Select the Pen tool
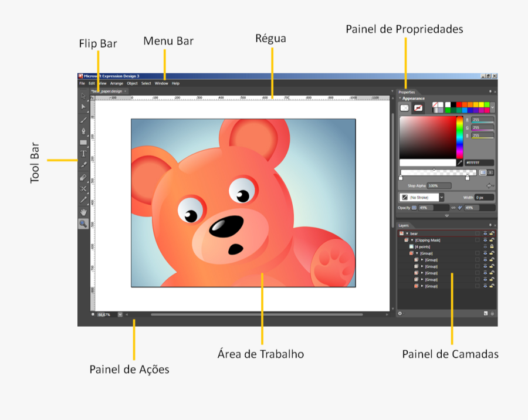 (x=82, y=131)
